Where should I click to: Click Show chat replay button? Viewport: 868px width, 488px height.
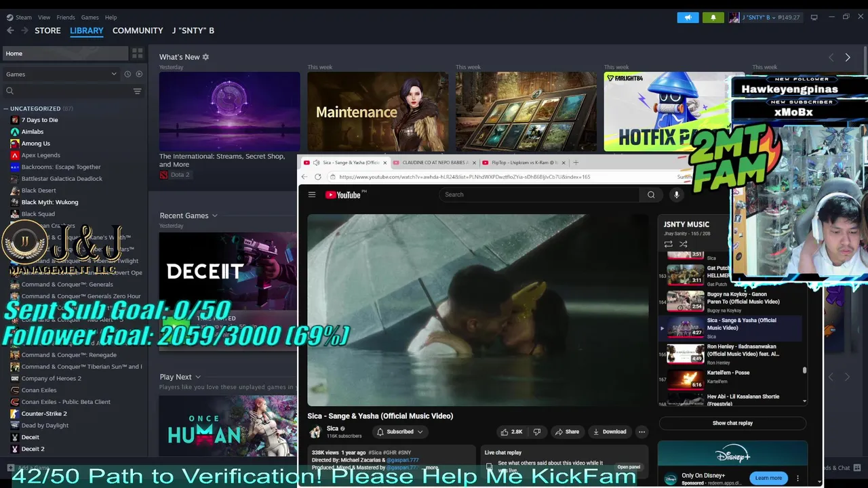point(732,423)
